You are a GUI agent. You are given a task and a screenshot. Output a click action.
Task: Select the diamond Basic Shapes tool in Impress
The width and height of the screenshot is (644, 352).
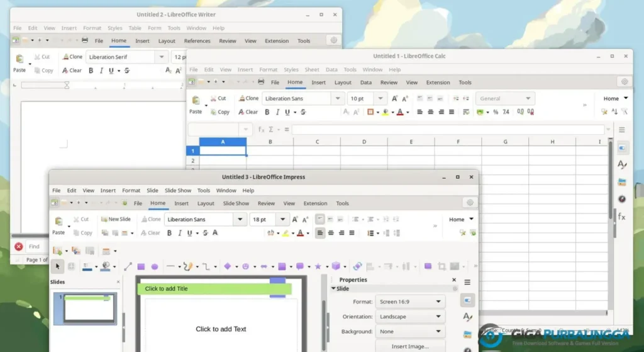[227, 266]
